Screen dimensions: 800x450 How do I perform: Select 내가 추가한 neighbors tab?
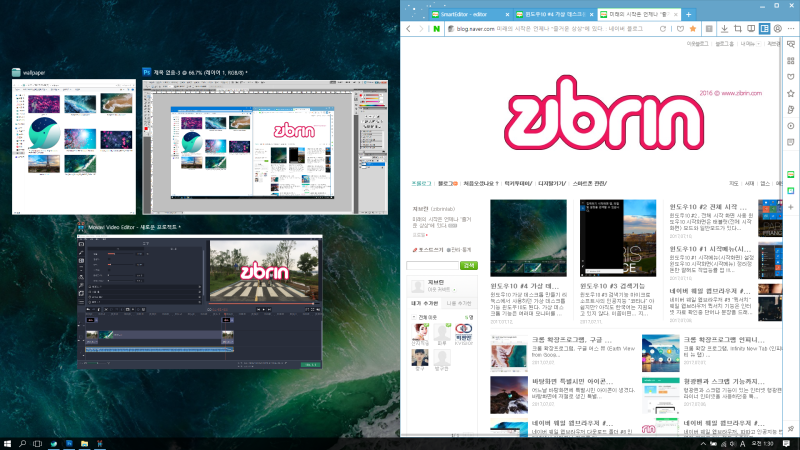click(424, 304)
